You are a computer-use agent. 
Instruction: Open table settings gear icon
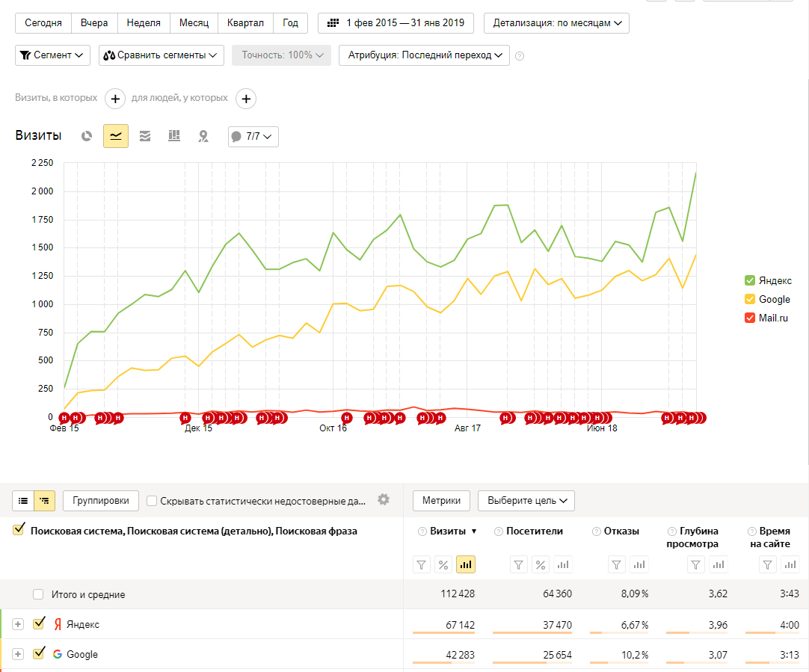coord(384,500)
